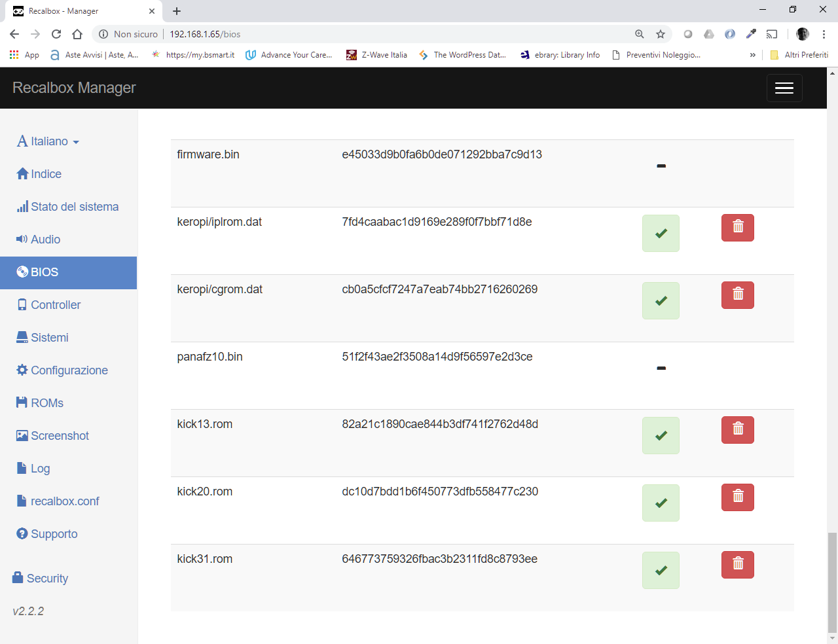Open the Supporto page
The image size is (838, 644).
[47, 534]
